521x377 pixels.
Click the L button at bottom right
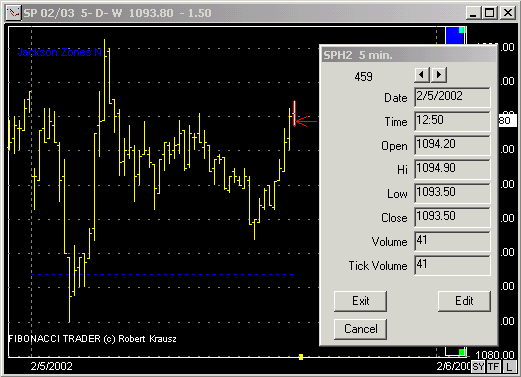click(x=509, y=367)
